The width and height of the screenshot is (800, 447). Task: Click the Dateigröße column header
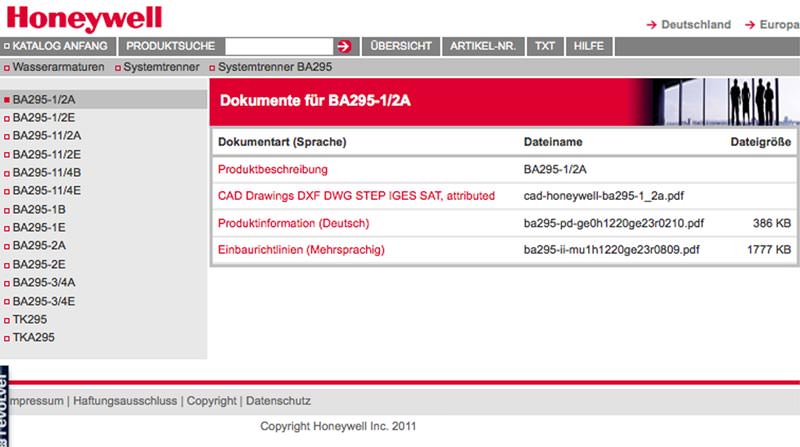pos(761,142)
